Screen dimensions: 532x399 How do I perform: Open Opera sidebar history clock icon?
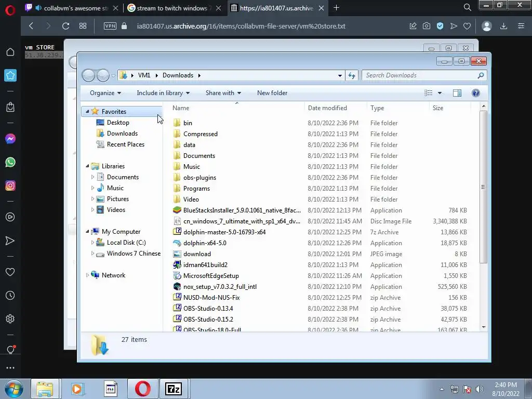tap(10, 296)
